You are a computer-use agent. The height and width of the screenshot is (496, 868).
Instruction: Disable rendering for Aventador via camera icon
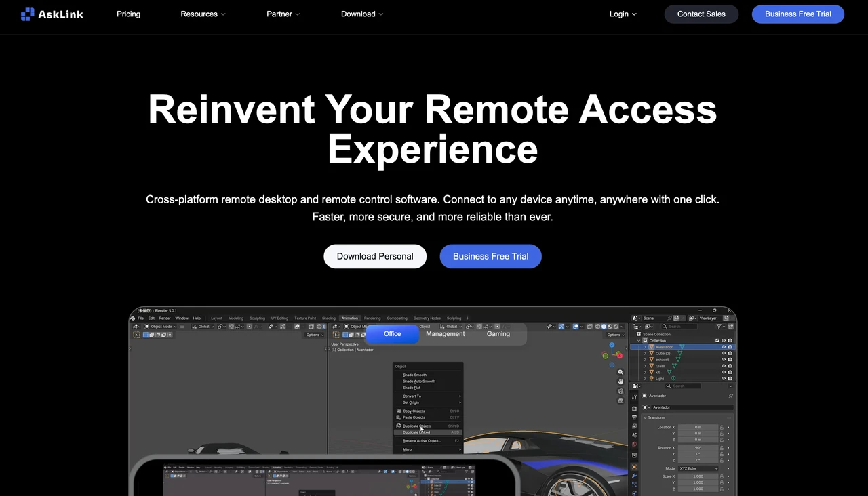(x=730, y=347)
